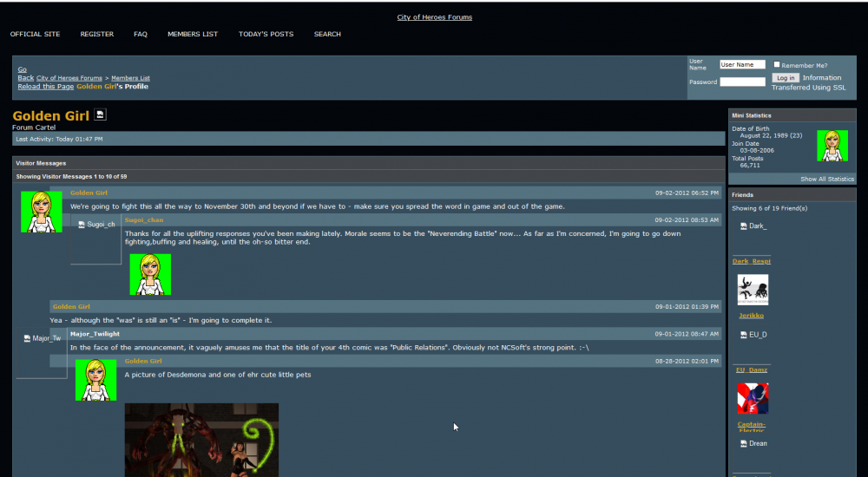
Task: Click the Log in button
Action: click(786, 78)
